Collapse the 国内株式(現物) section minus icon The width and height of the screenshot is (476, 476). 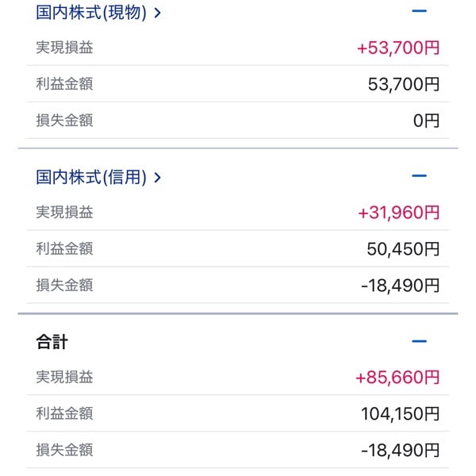tap(420, 12)
